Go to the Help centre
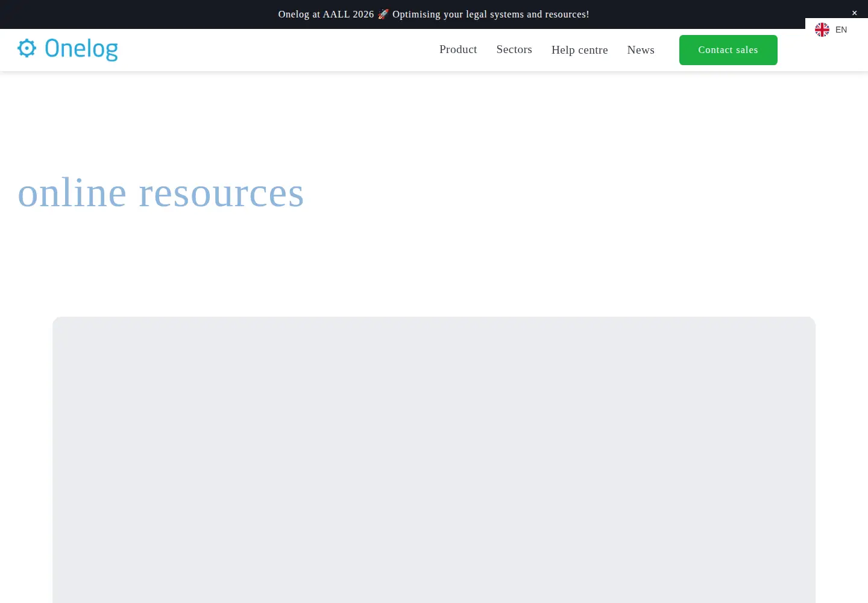868x603 pixels. (580, 50)
